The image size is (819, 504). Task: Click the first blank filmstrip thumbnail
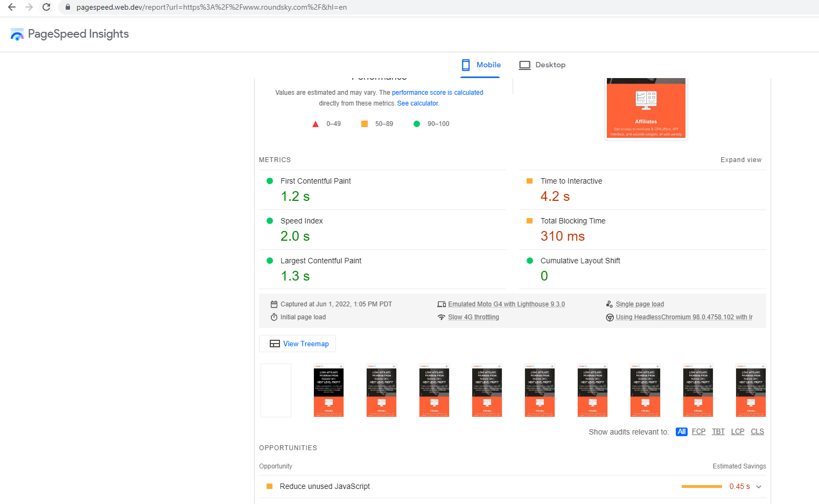point(276,390)
